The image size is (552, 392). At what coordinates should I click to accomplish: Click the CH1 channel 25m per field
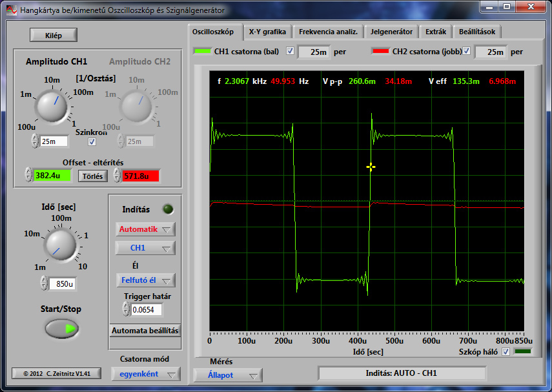[x=314, y=52]
